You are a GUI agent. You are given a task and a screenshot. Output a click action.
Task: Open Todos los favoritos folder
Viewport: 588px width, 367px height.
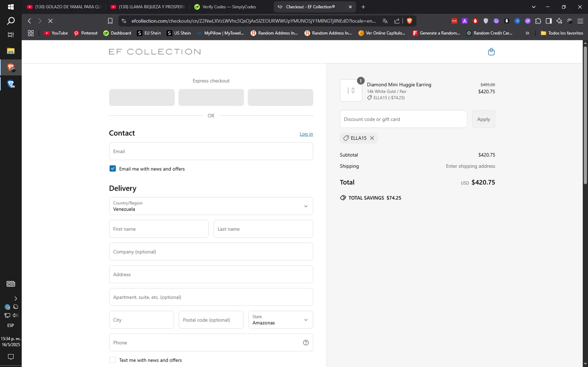point(562,33)
